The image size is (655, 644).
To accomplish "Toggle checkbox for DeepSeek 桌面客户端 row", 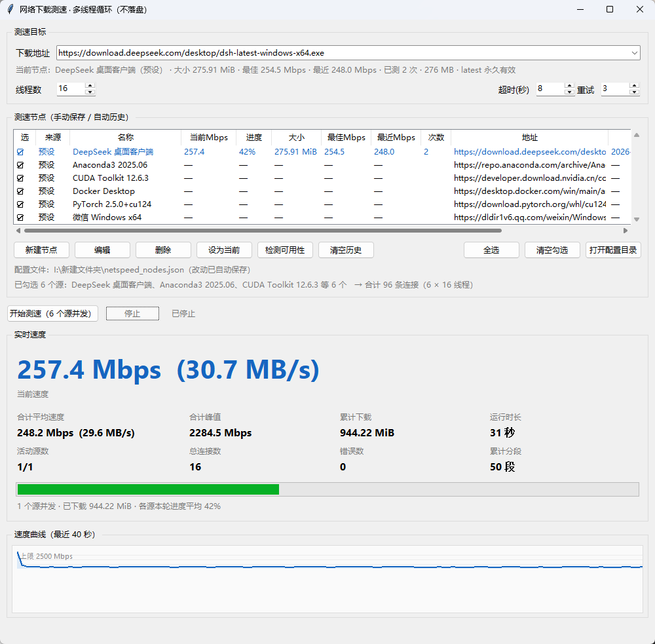I will tap(20, 152).
